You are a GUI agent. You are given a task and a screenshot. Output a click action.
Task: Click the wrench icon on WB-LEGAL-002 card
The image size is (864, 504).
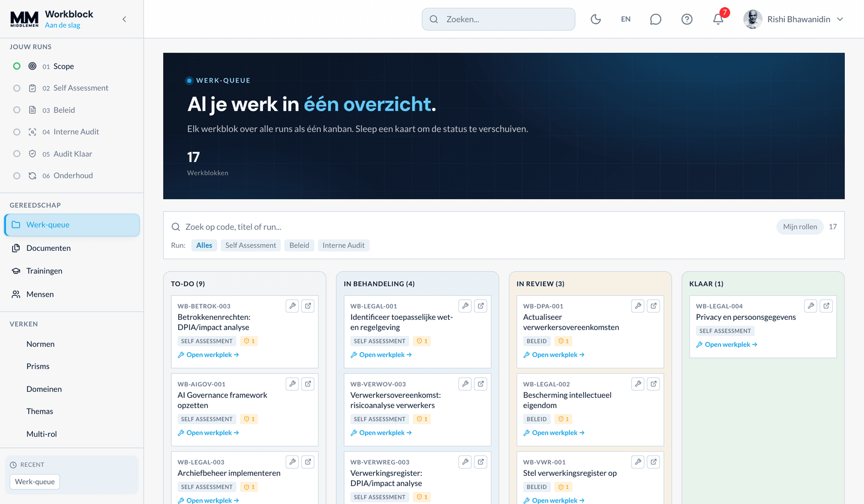click(x=638, y=384)
